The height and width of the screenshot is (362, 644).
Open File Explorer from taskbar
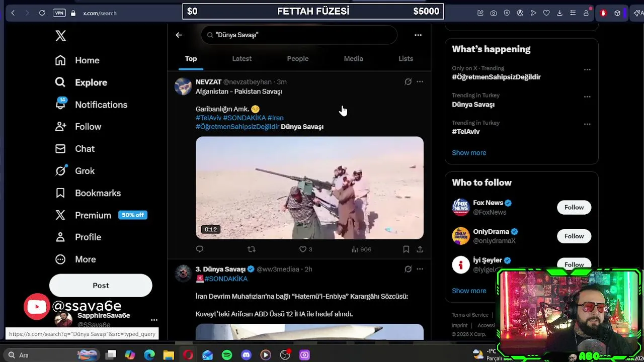coord(169,355)
